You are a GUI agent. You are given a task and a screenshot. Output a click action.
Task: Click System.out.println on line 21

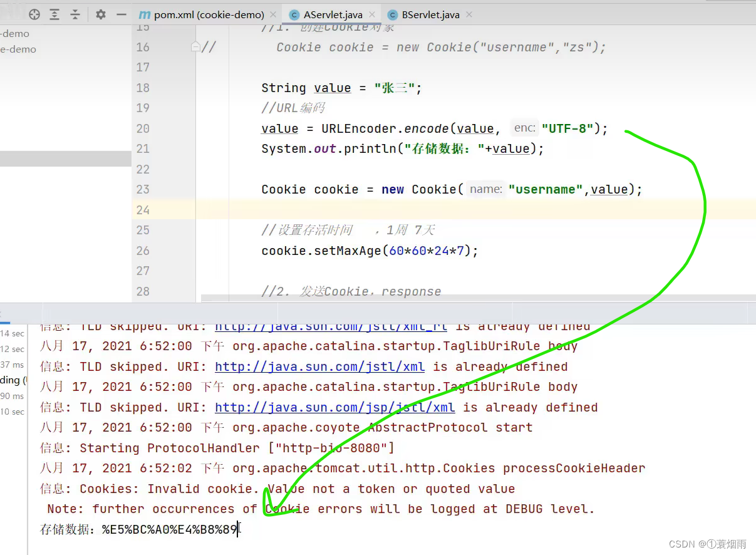(x=329, y=148)
